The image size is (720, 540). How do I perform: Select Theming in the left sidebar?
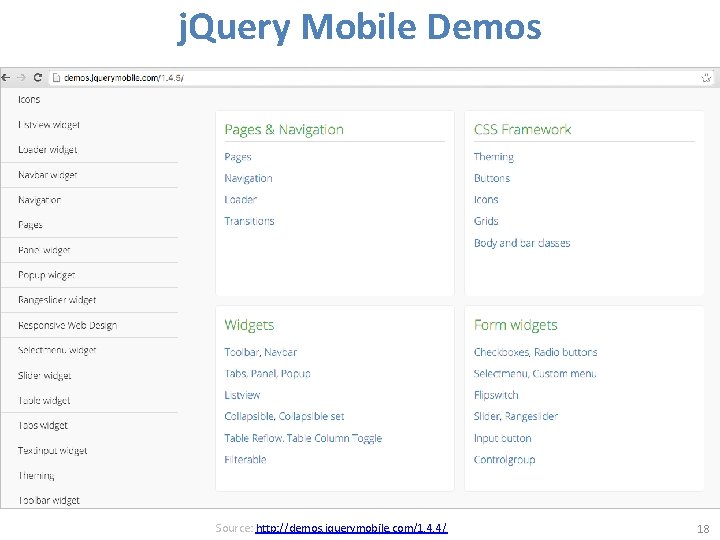[36, 475]
